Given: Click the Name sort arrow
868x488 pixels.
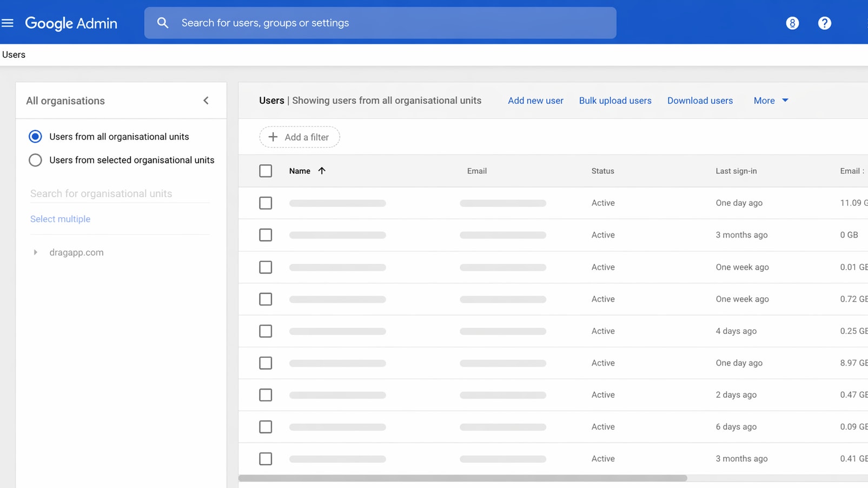Looking at the screenshot, I should pyautogui.click(x=322, y=171).
